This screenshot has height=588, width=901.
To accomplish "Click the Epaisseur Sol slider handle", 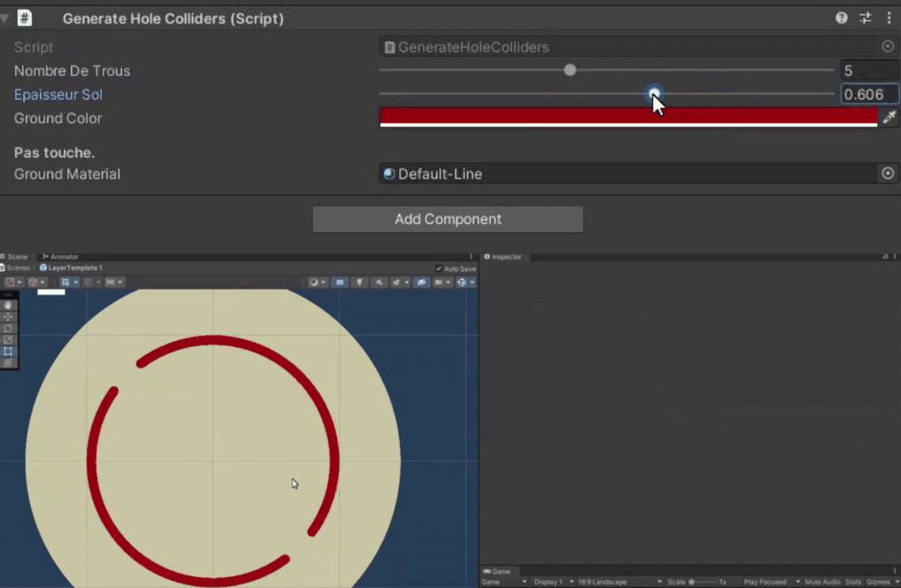I will click(x=654, y=94).
